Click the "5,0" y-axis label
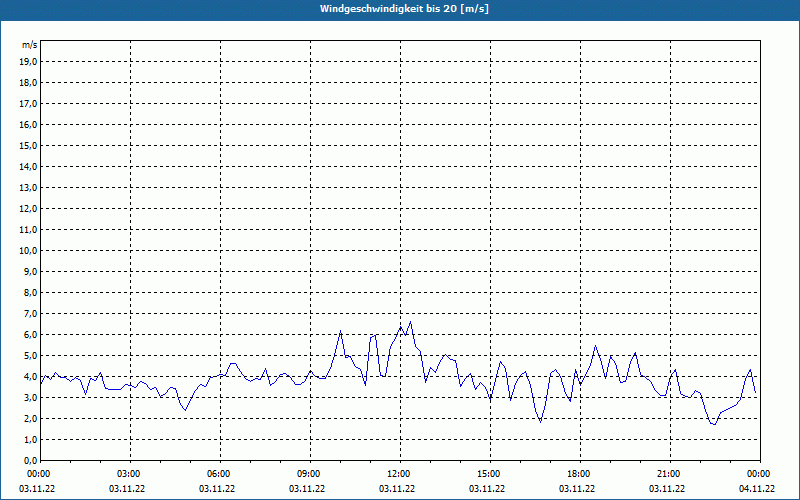This screenshot has height=500, width=800. (30, 355)
